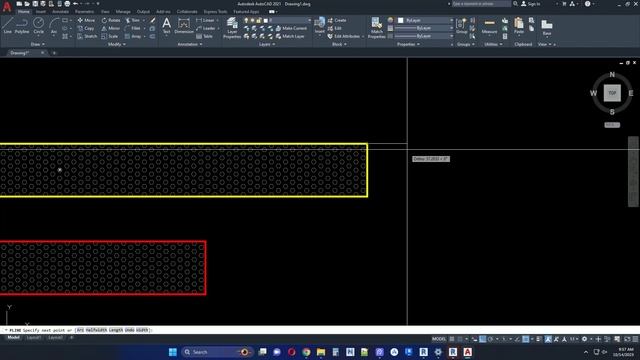This screenshot has width=640, height=360.
Task: Click the Scale tool
Action: [110, 36]
